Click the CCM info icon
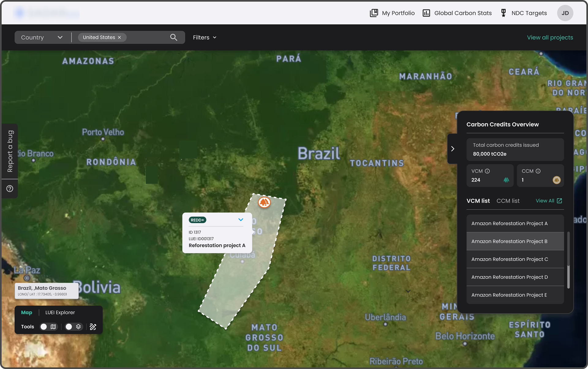Viewport: 588px width, 369px height. [x=538, y=171]
